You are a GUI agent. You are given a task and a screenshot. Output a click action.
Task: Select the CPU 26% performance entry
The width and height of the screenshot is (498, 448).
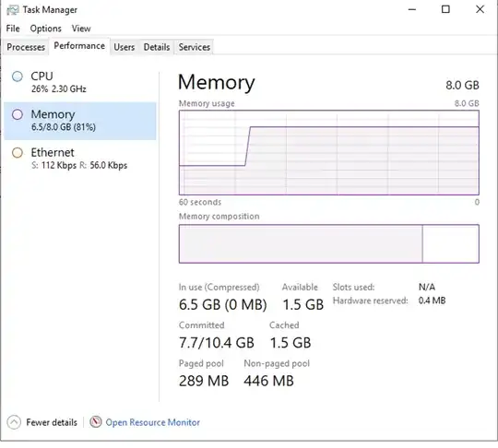pyautogui.click(x=80, y=83)
